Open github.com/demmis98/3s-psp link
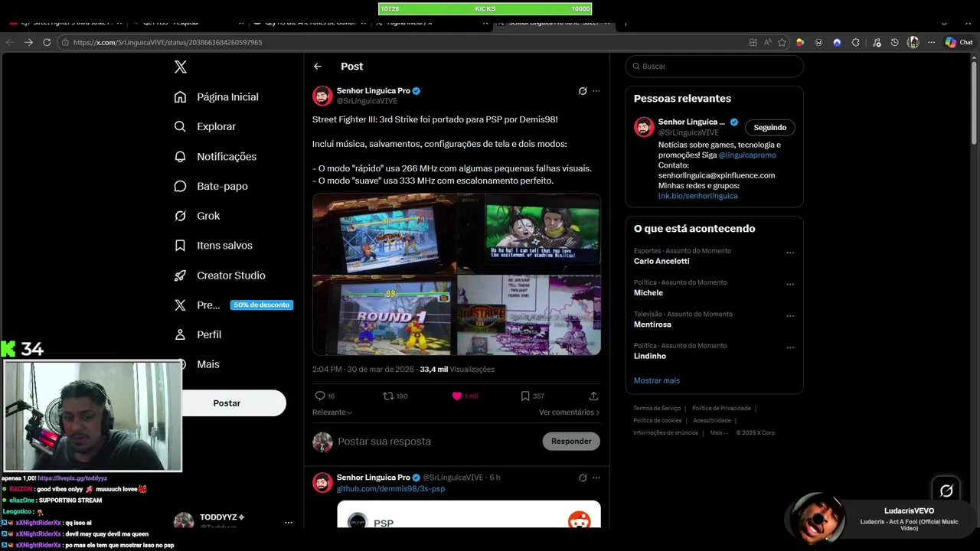This screenshot has width=980, height=551. point(390,489)
